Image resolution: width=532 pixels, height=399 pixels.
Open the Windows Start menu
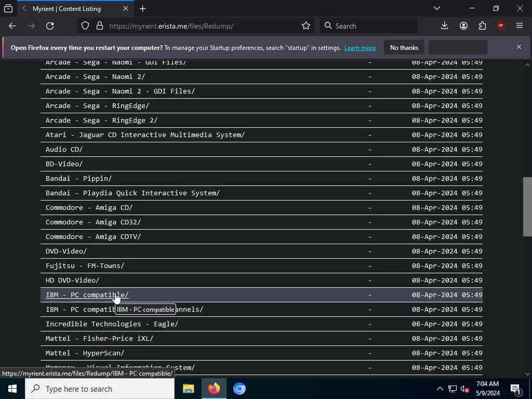pos(12,389)
